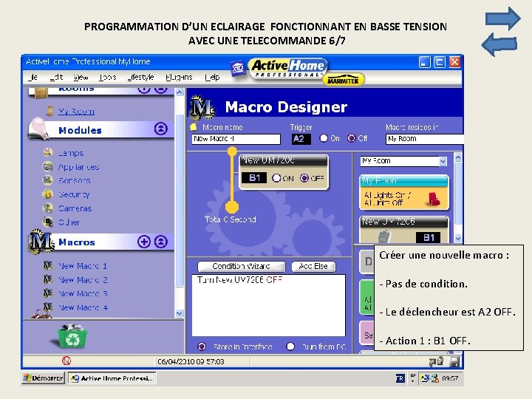This screenshot has height=399, width=532.
Task: Click icon beside New Macro 3
Action: pyautogui.click(x=48, y=293)
